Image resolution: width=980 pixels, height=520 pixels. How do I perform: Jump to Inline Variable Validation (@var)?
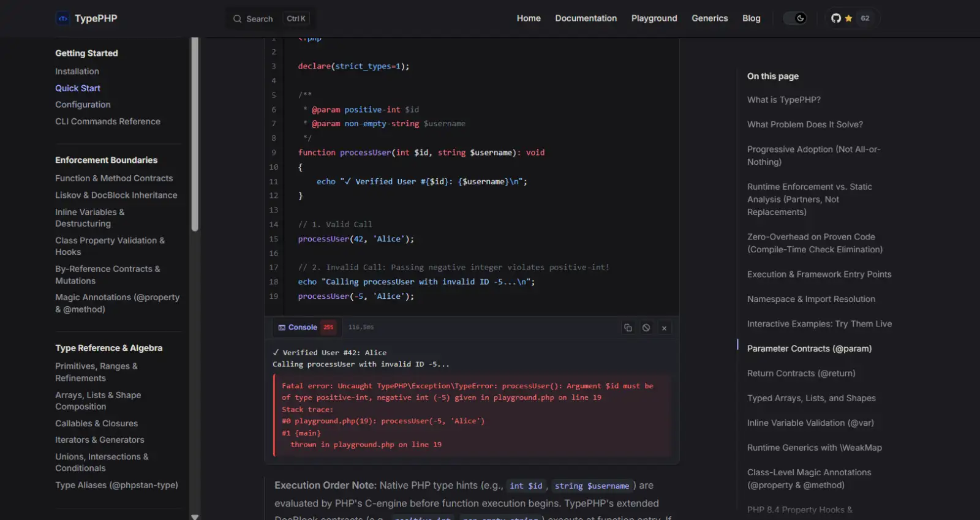[x=810, y=423]
